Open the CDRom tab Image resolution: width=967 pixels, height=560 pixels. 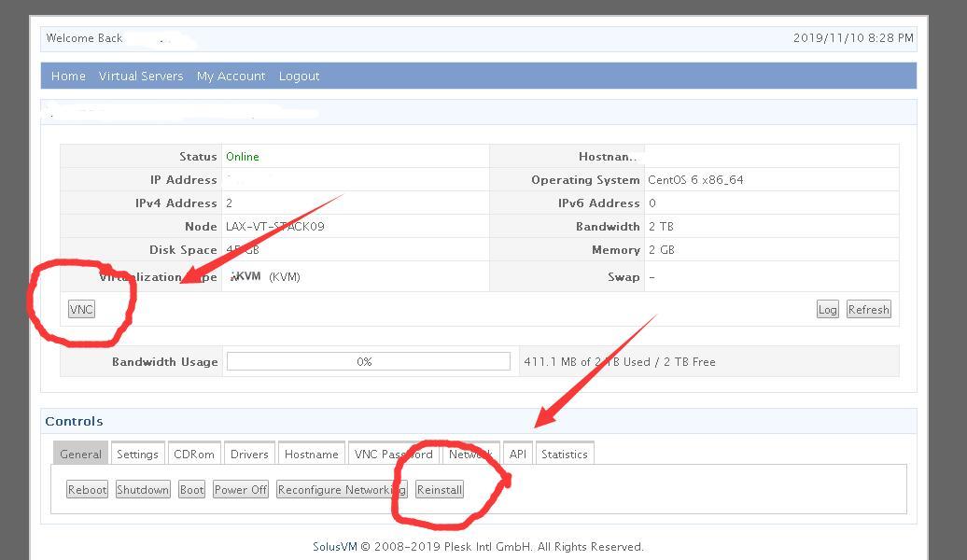[x=194, y=454]
